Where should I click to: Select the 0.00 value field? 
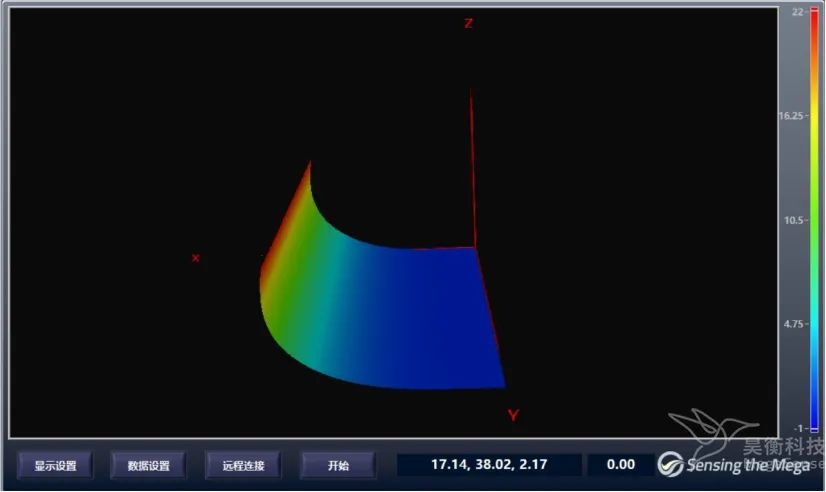coord(620,465)
